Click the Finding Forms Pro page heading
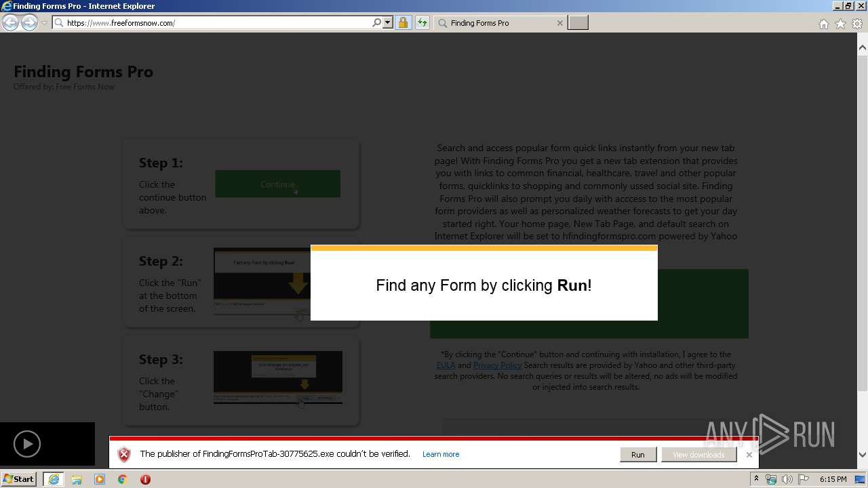The height and width of the screenshot is (488, 868). click(x=83, y=72)
